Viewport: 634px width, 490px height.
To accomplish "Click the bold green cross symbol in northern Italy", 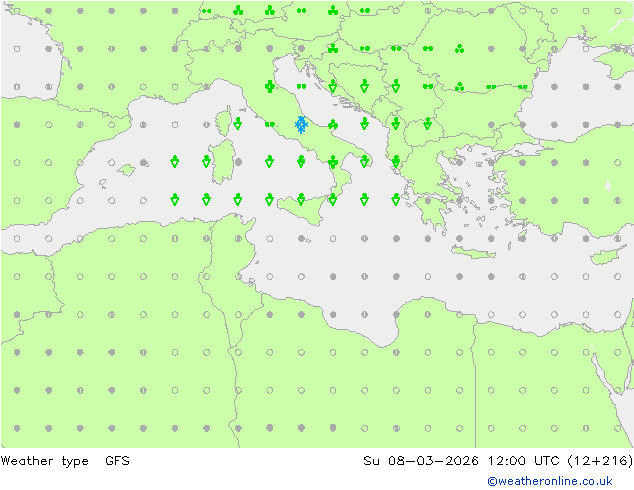I will pos(270,86).
